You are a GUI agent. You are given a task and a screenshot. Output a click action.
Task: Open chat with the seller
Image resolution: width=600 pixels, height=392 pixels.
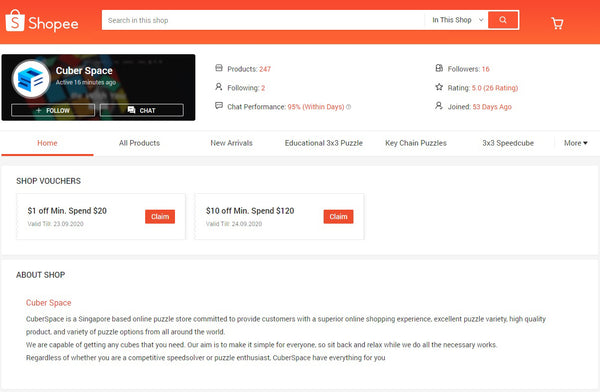coord(142,110)
